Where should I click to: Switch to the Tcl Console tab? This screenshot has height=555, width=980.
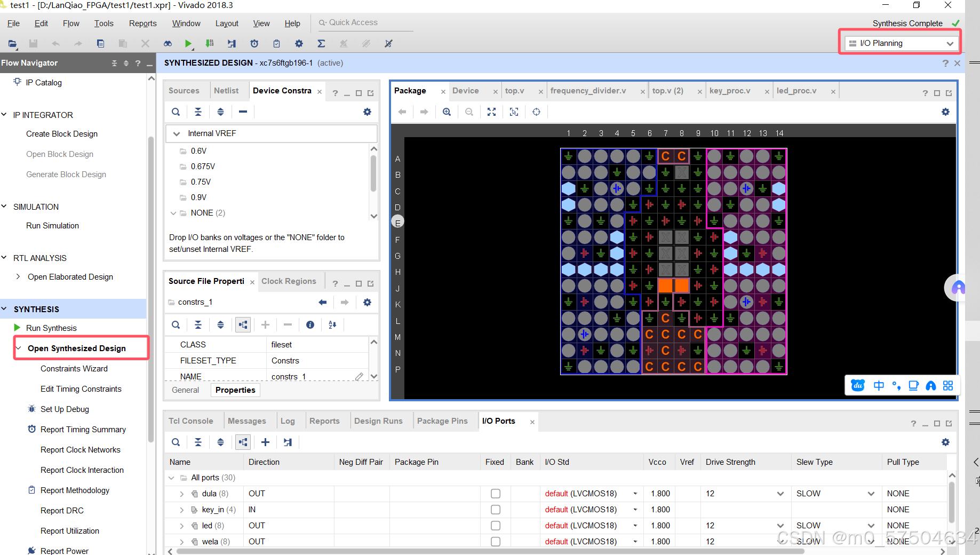(191, 421)
